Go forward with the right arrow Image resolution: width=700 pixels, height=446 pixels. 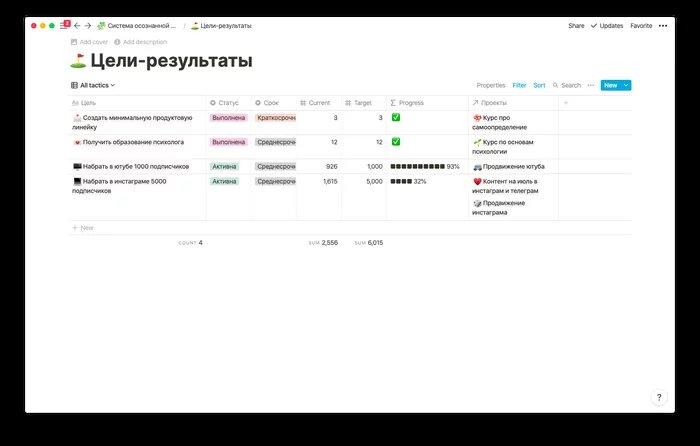click(x=88, y=26)
